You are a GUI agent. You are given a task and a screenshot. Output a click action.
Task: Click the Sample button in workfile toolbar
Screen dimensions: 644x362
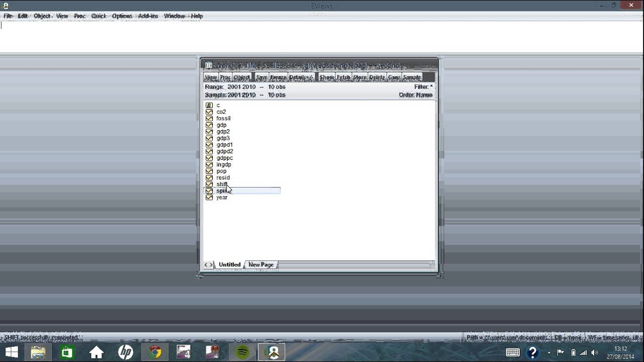pyautogui.click(x=412, y=77)
